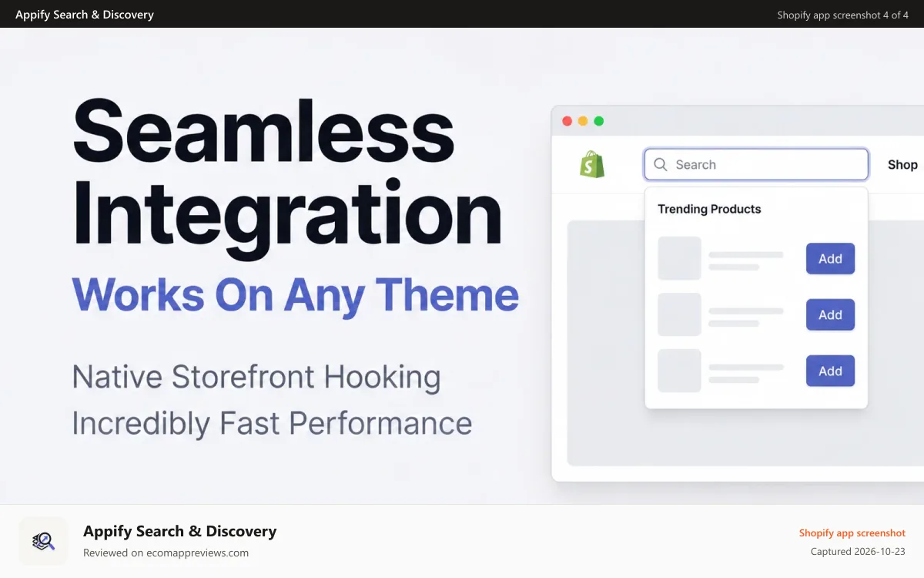
Task: Focus the Search input field
Action: pos(756,164)
